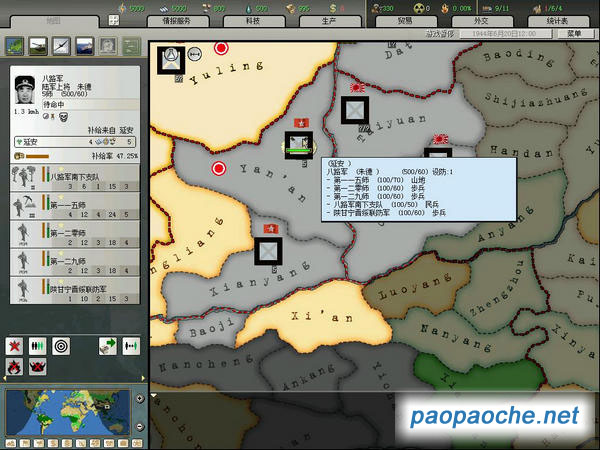Click the grid icon beside the map tab
This screenshot has width=600, height=450.
[114, 20]
